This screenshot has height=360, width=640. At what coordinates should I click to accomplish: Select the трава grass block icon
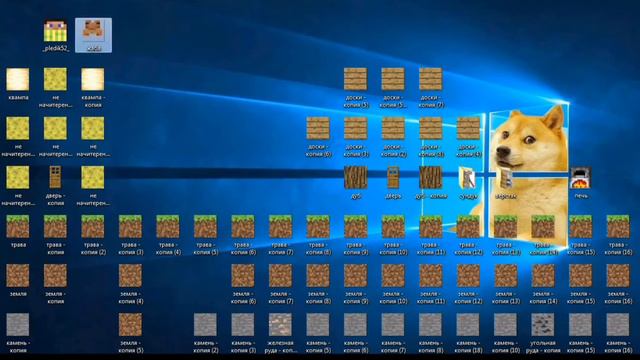18,226
